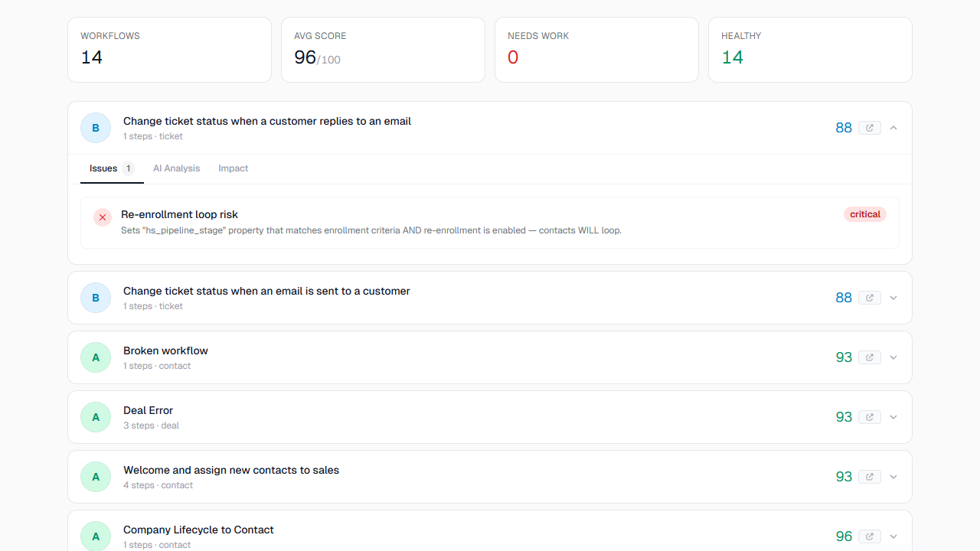Image resolution: width=980 pixels, height=551 pixels.
Task: Expand the Deal Error workflow details
Action: tap(893, 417)
